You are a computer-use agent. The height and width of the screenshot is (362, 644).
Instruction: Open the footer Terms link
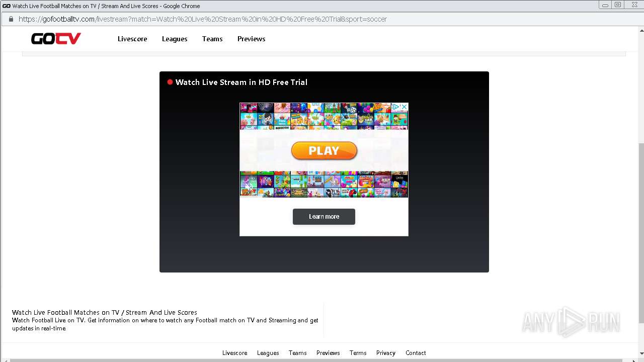point(358,353)
